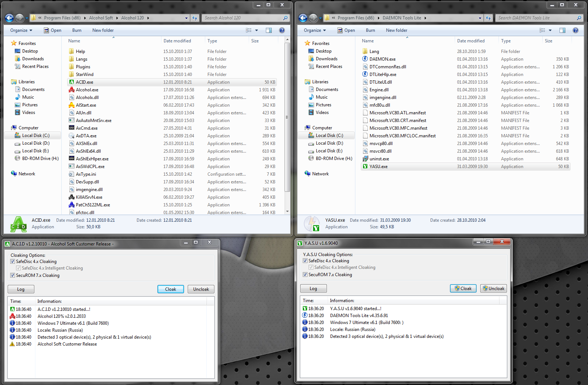Viewport: 588px width, 385px height.
Task: Open Lang folder in DAEMON Tools Lite window
Action: click(x=365, y=52)
